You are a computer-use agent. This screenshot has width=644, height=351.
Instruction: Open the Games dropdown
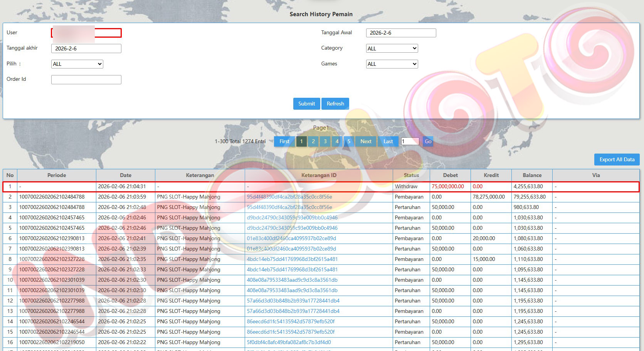pos(392,64)
